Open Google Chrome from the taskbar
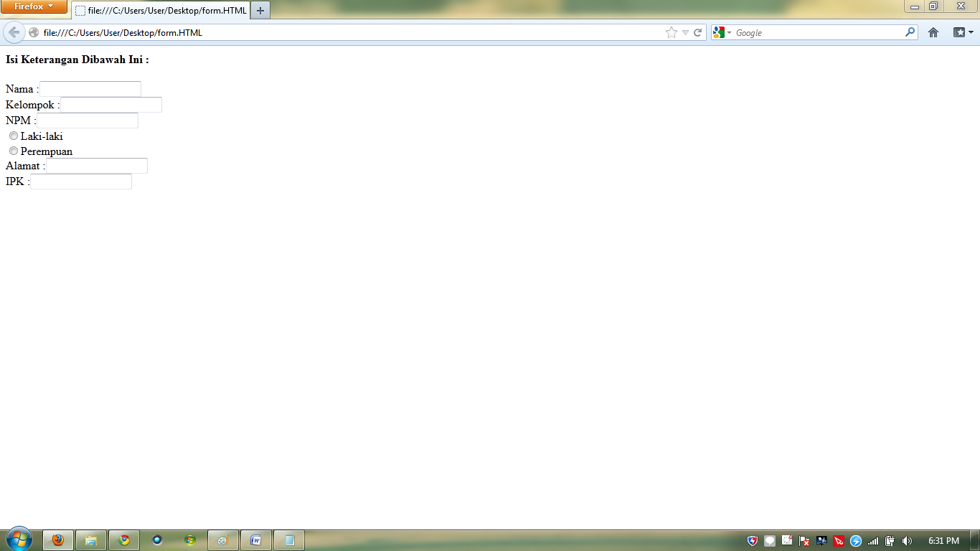Image resolution: width=980 pixels, height=551 pixels. (x=124, y=540)
